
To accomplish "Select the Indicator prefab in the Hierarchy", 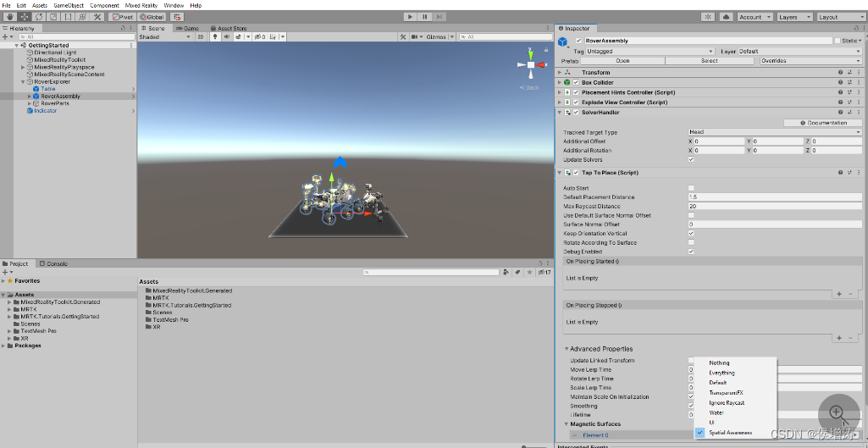I will (46, 111).
